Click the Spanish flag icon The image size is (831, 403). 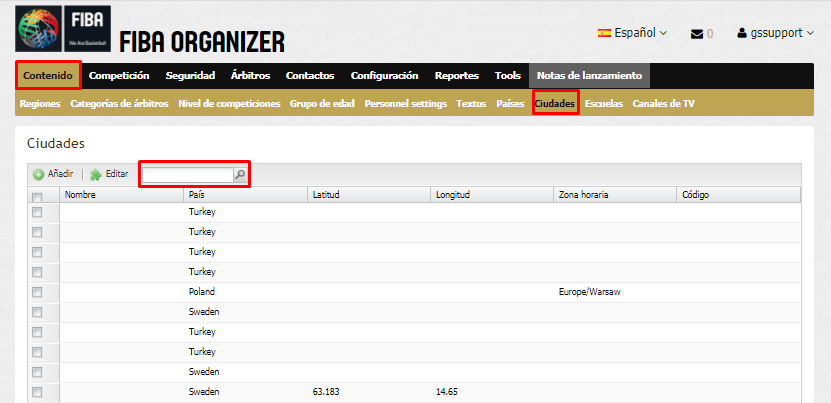click(x=604, y=33)
